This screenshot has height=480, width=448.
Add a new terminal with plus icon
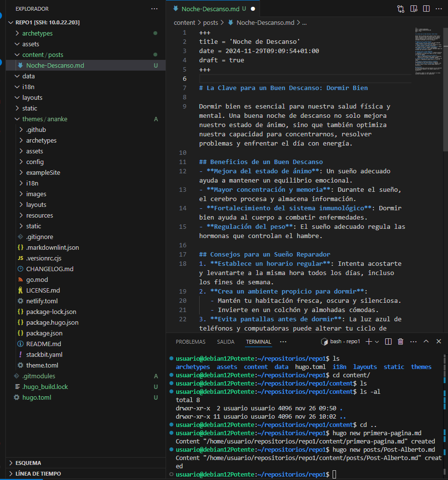click(x=368, y=342)
